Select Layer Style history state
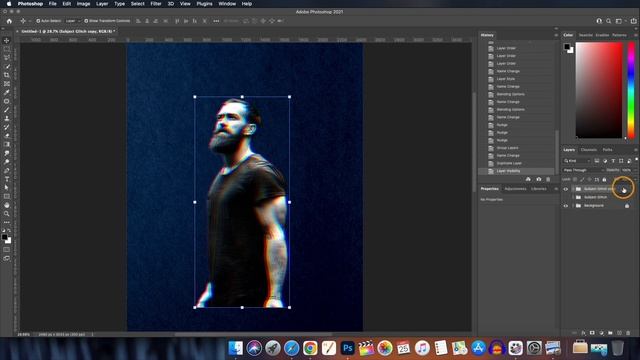640x360 pixels. point(506,79)
